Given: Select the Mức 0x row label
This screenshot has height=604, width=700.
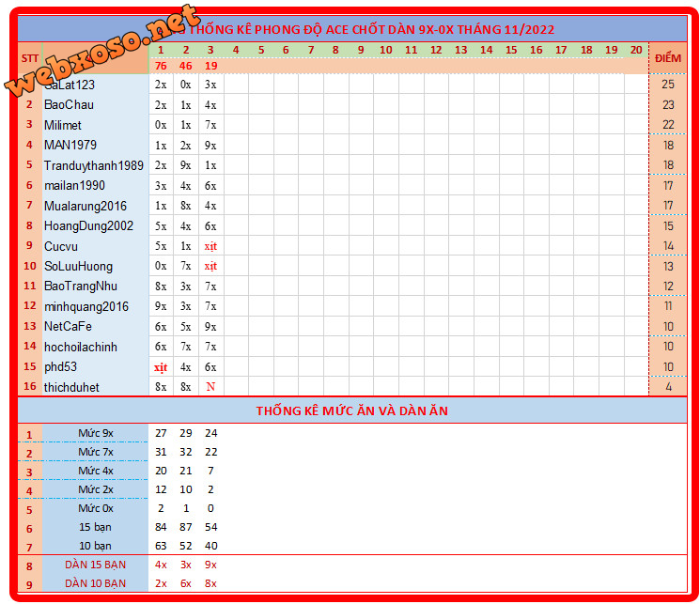Looking at the screenshot, I should [96, 508].
